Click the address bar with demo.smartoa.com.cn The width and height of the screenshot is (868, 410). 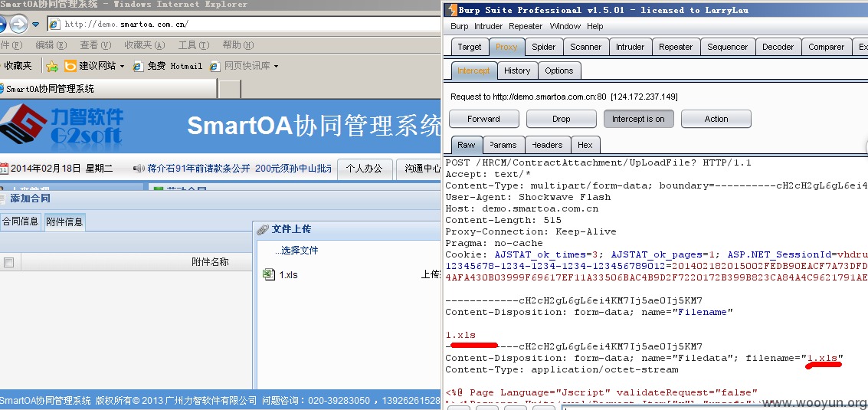coord(244,24)
